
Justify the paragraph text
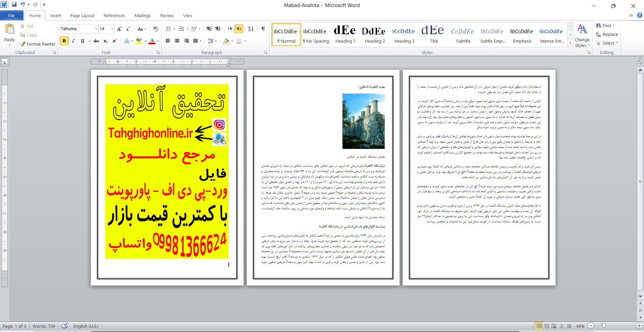pos(196,41)
